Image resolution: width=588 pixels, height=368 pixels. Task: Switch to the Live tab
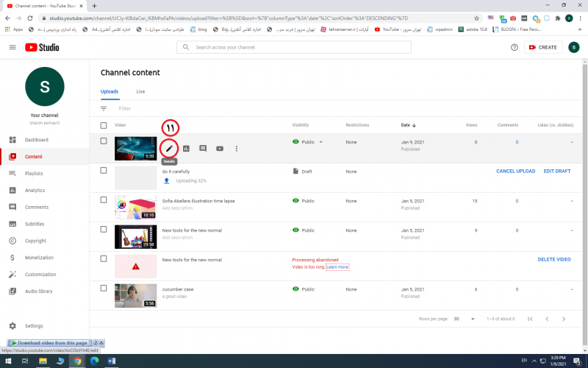click(140, 91)
